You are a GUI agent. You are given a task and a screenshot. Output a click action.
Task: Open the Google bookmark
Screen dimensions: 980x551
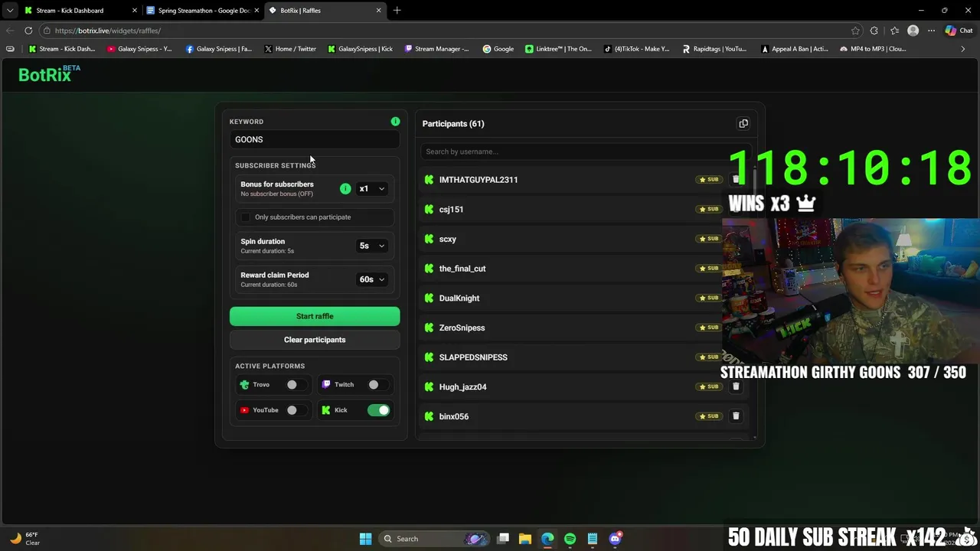(x=498, y=49)
